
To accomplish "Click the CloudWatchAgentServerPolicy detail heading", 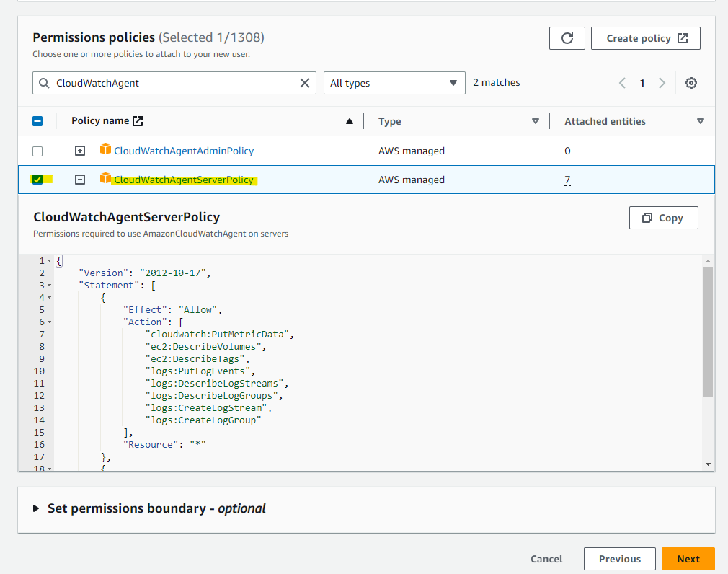I will (127, 217).
